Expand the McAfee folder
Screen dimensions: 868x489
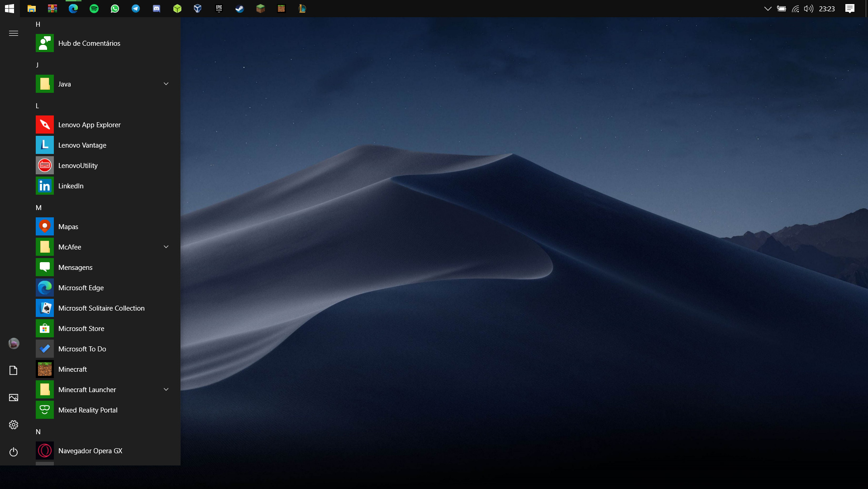(x=166, y=247)
